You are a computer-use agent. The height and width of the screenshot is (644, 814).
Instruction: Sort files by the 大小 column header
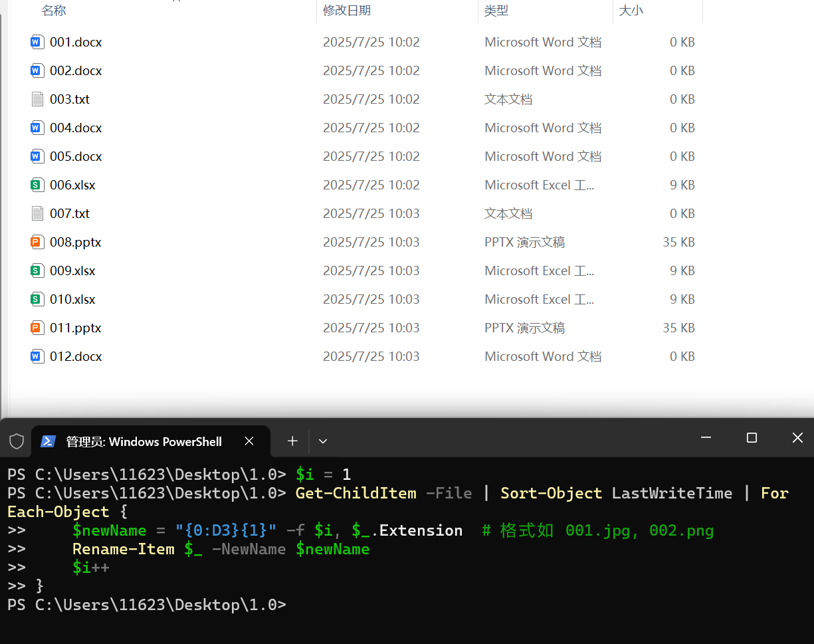(631, 11)
